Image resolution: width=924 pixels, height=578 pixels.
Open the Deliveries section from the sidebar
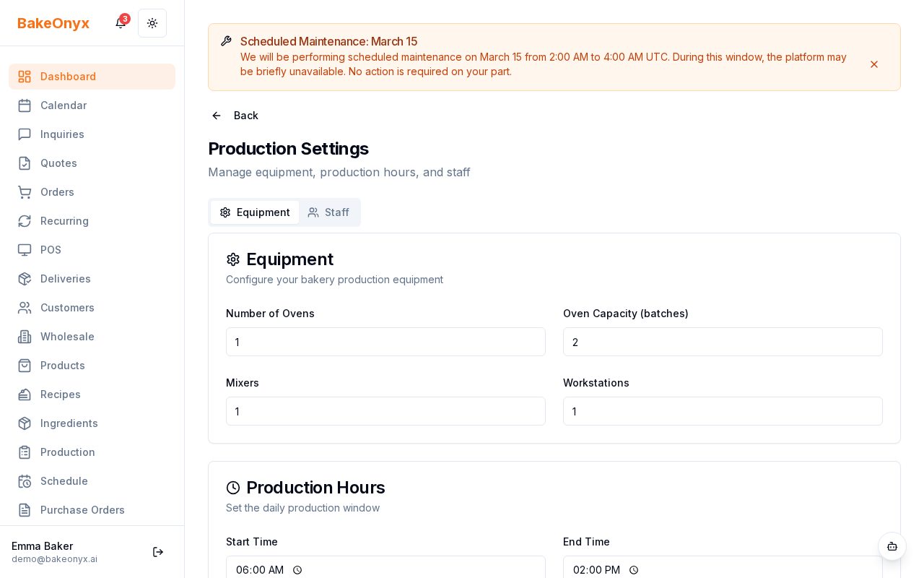pyautogui.click(x=65, y=279)
